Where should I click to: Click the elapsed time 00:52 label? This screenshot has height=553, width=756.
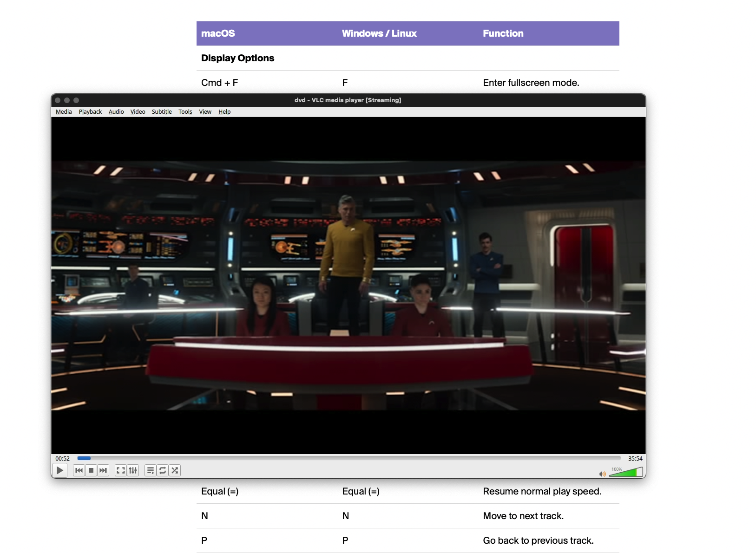tap(63, 459)
